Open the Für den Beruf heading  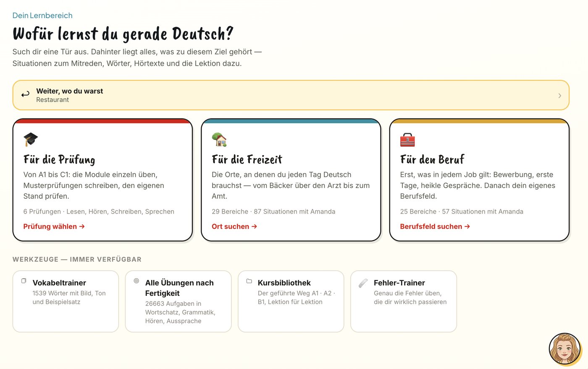point(432,160)
